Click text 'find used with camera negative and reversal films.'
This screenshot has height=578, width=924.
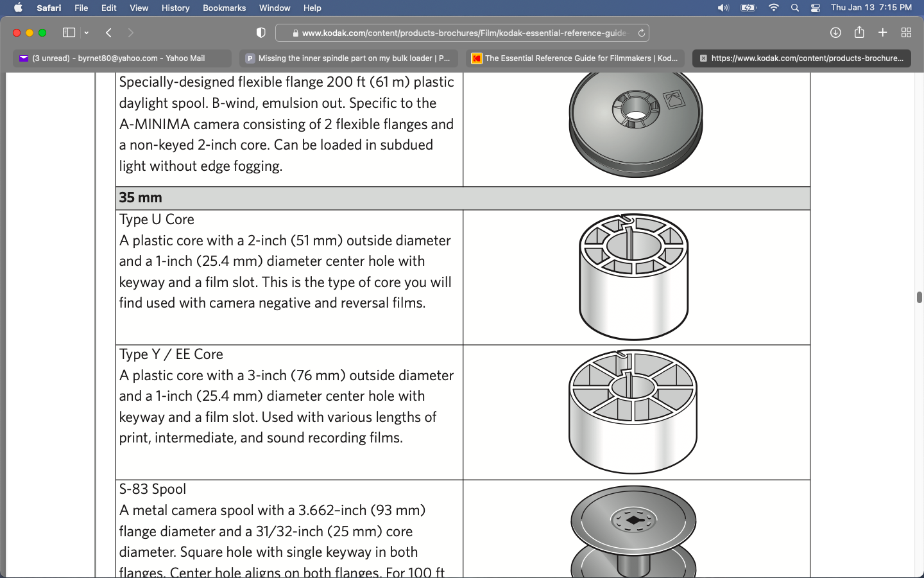point(273,303)
